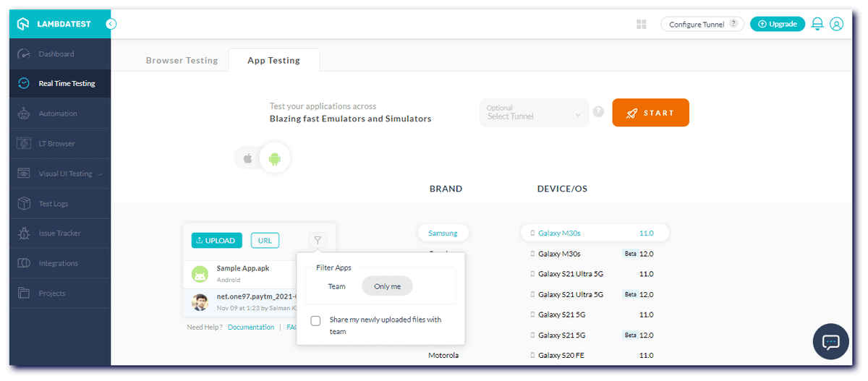Go to LT Browser section
This screenshot has height=381, width=868.
tap(60, 143)
